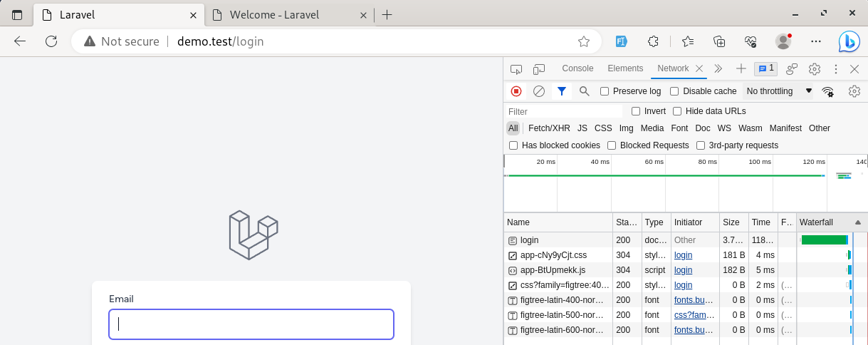Open the Collections icon
This screenshot has width=868, height=345.
(x=719, y=41)
